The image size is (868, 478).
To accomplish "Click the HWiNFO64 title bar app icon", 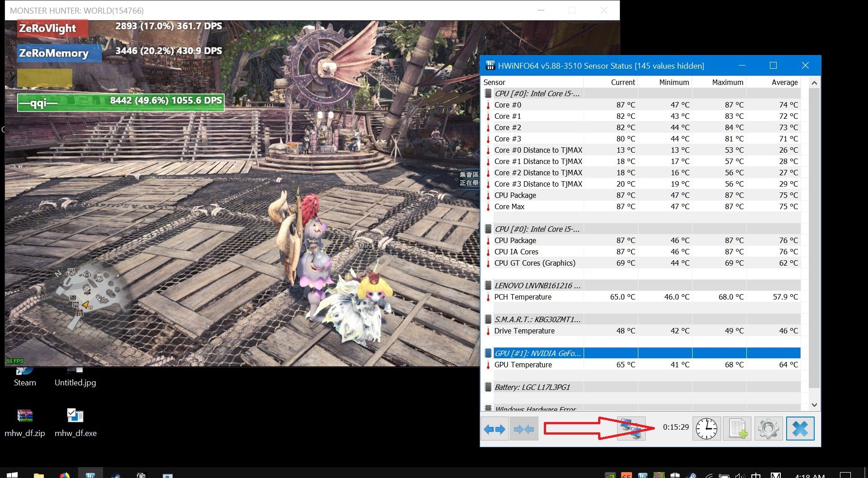I will tap(490, 66).
